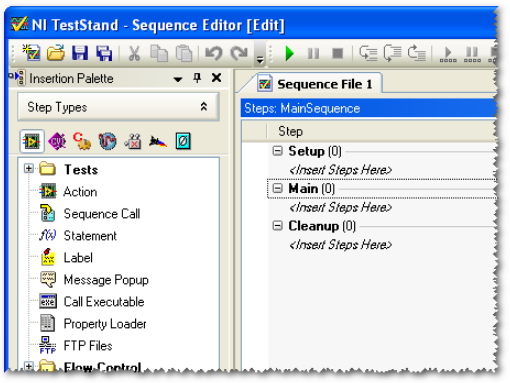This screenshot has height=383, width=510.
Task: Click the Undo arrow in toolbar
Action: tap(213, 53)
